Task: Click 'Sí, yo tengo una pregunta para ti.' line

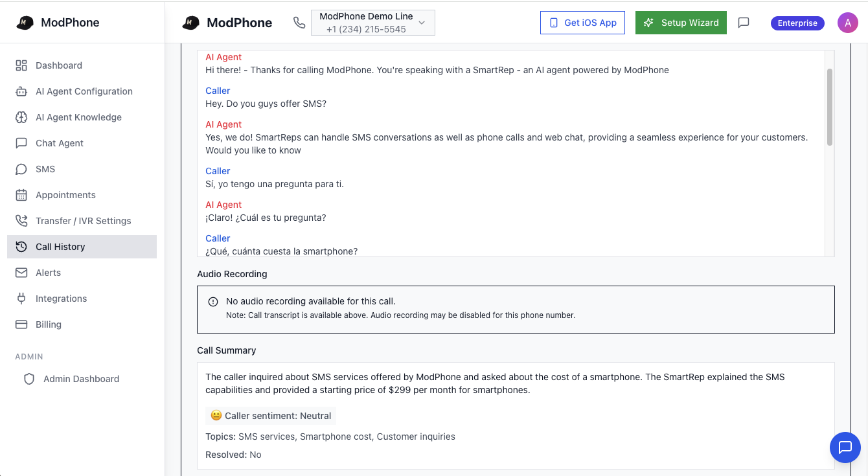Action: coord(275,184)
